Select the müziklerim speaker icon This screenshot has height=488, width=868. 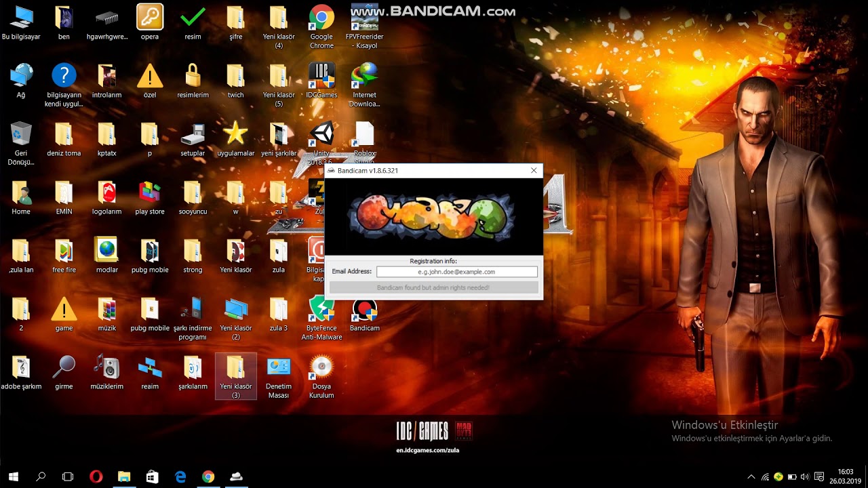tap(106, 367)
